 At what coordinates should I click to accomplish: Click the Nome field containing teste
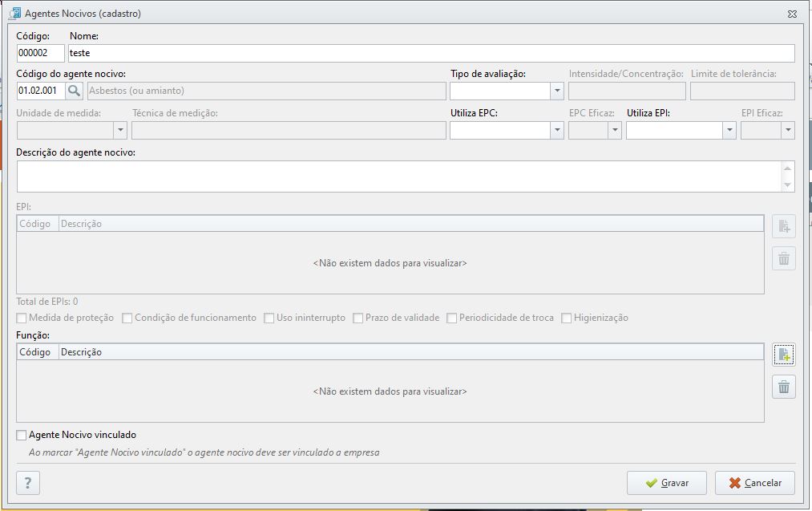(431, 53)
